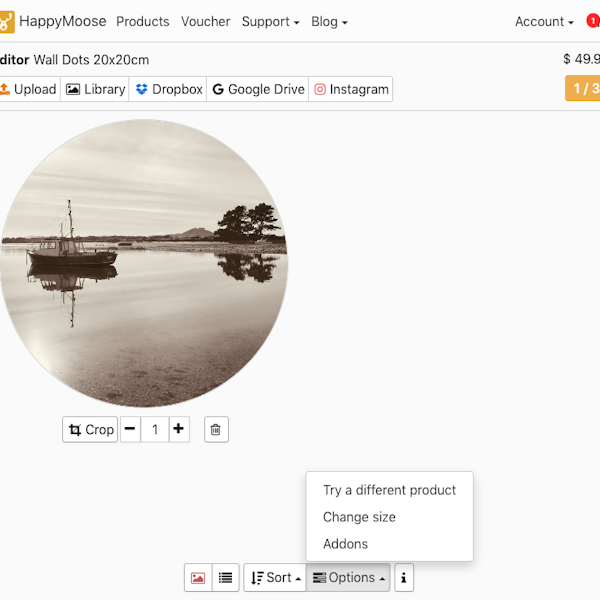The width and height of the screenshot is (600, 600).
Task: Upload a new photo
Action: [28, 89]
